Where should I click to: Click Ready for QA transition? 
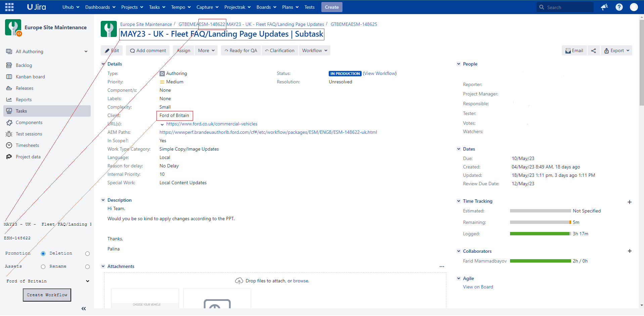coord(241,50)
